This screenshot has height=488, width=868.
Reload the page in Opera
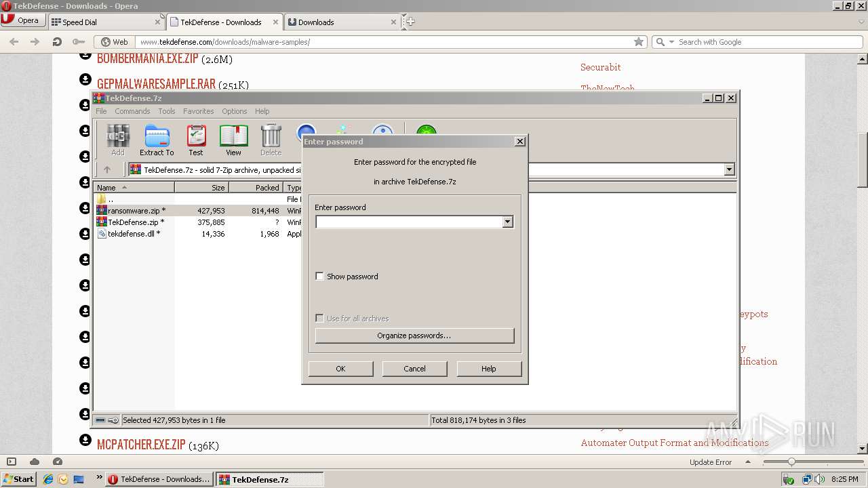click(x=57, y=42)
